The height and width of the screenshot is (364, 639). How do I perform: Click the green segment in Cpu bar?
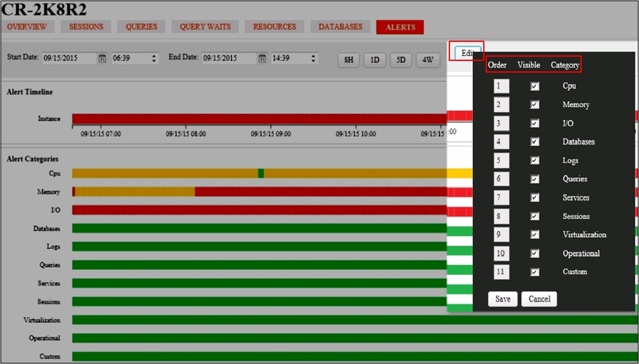coord(261,174)
